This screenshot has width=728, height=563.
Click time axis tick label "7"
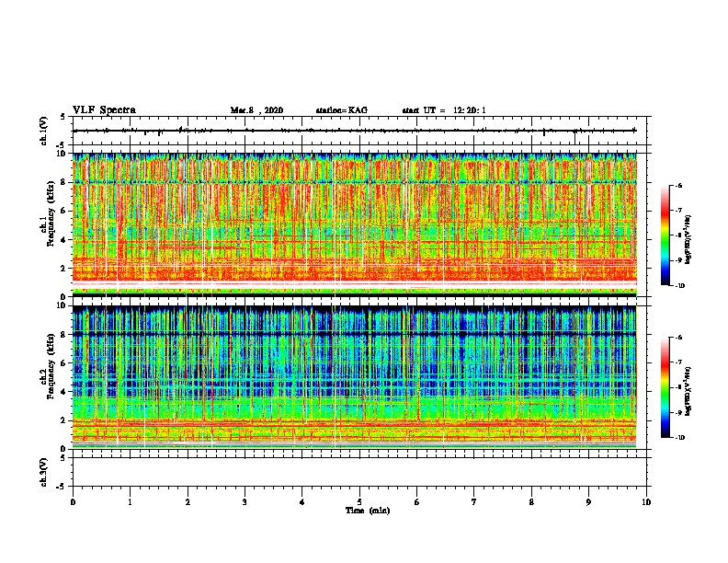[474, 502]
